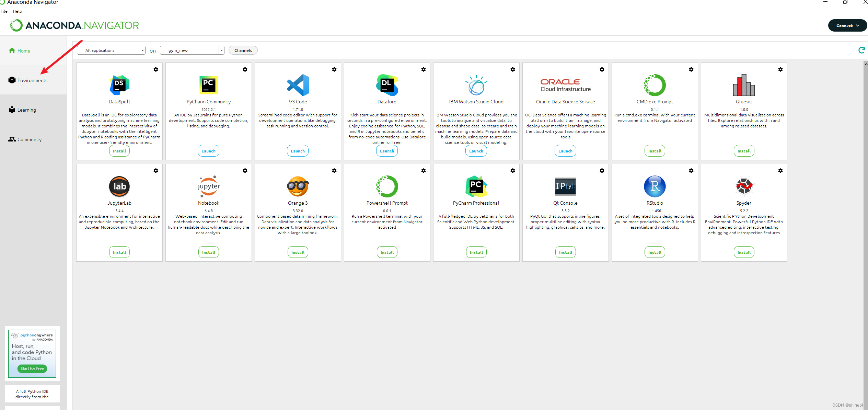The height and width of the screenshot is (410, 868).
Task: Click the VS Code application logo
Action: pyautogui.click(x=298, y=85)
